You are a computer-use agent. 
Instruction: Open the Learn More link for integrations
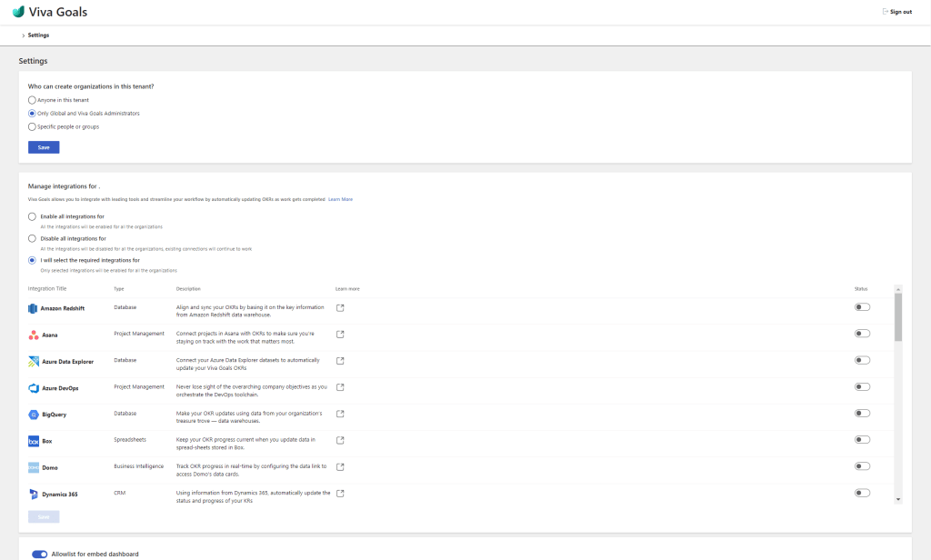coord(340,198)
